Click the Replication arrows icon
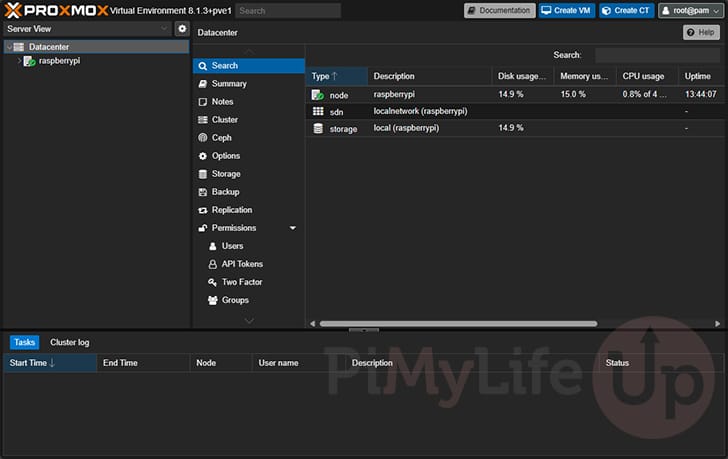 tap(202, 210)
